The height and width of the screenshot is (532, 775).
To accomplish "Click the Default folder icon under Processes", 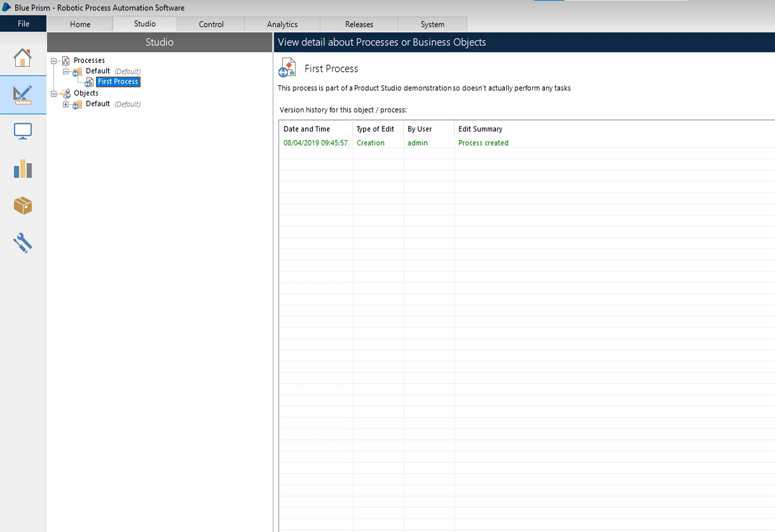I will (77, 71).
